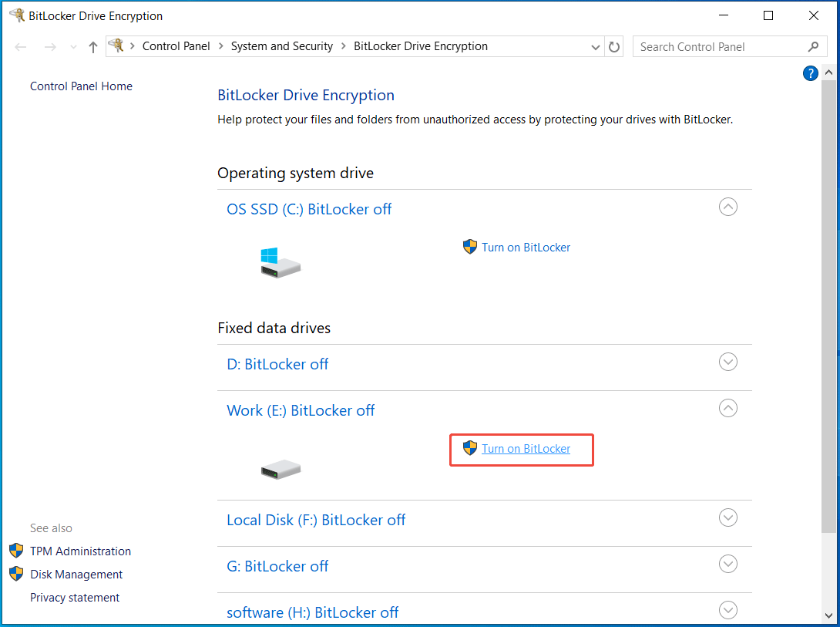
Task: Open Disk Management link
Action: 76,575
